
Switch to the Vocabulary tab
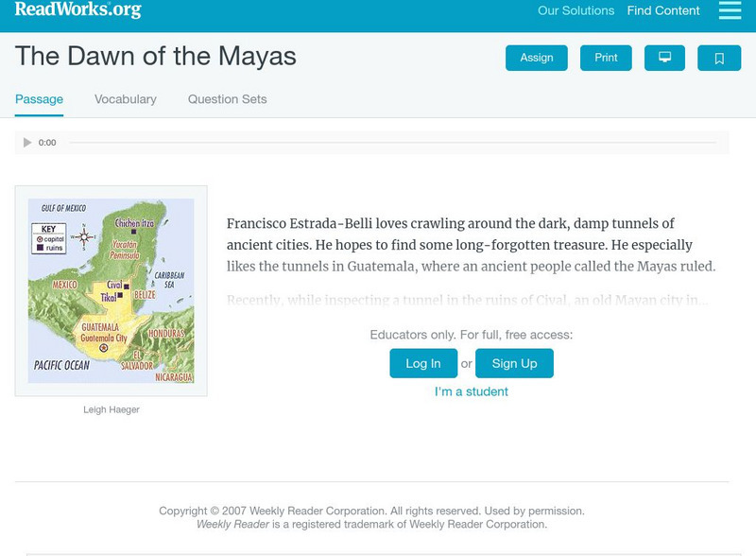(126, 99)
